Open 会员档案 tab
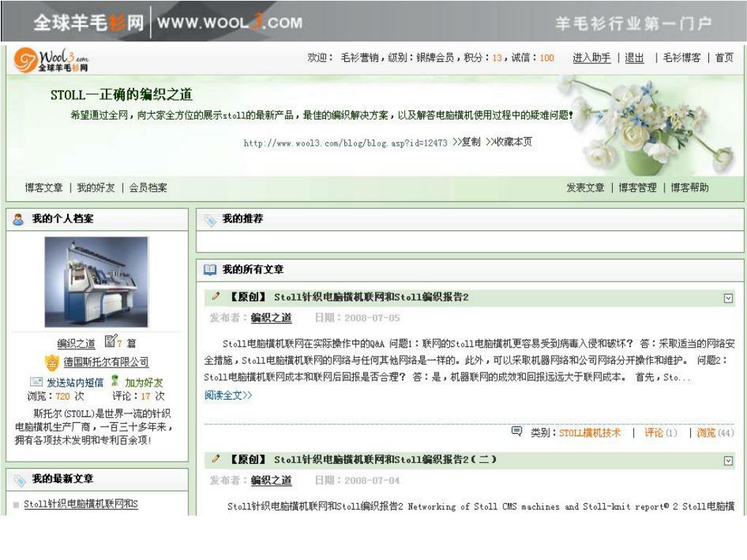Viewport: 747px width, 560px height. click(148, 187)
